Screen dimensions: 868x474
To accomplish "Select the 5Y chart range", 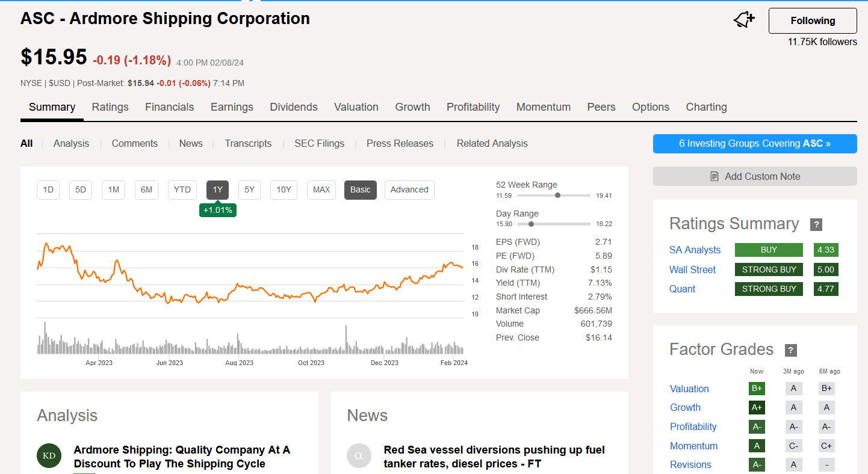I will click(250, 189).
